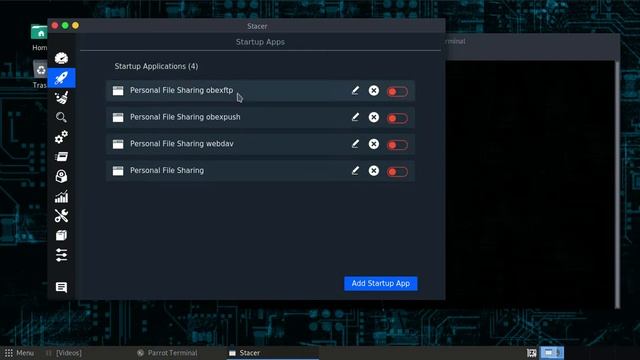Open the Helpers wrench and screwdriver icon
This screenshot has width=640, height=360.
point(61,216)
